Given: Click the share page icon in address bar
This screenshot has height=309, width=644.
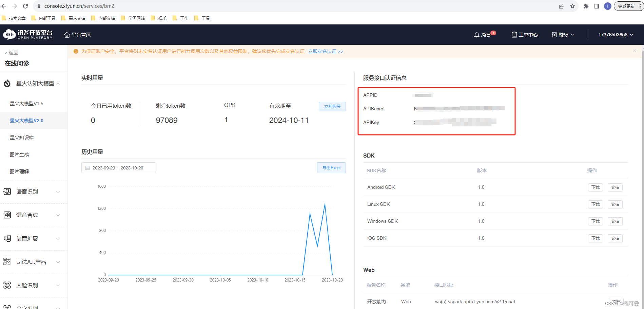Looking at the screenshot, I should tap(562, 6).
